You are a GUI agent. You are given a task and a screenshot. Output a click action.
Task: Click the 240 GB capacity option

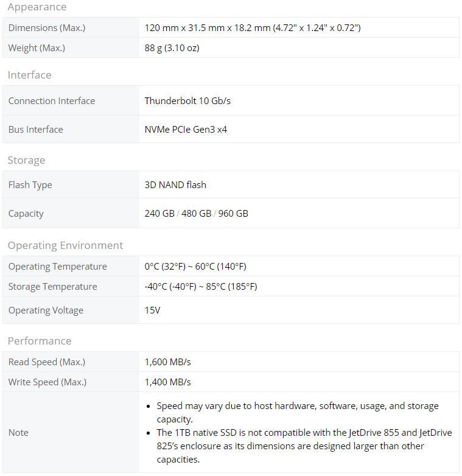159,213
